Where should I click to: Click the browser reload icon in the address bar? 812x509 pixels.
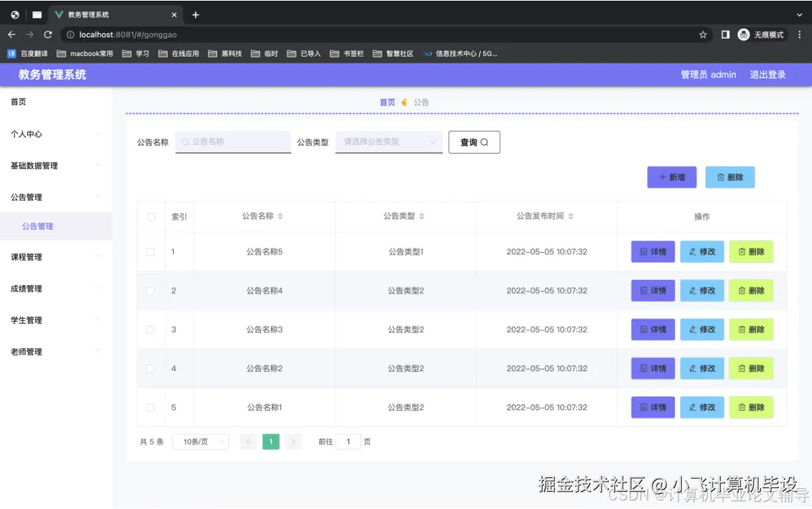47,34
